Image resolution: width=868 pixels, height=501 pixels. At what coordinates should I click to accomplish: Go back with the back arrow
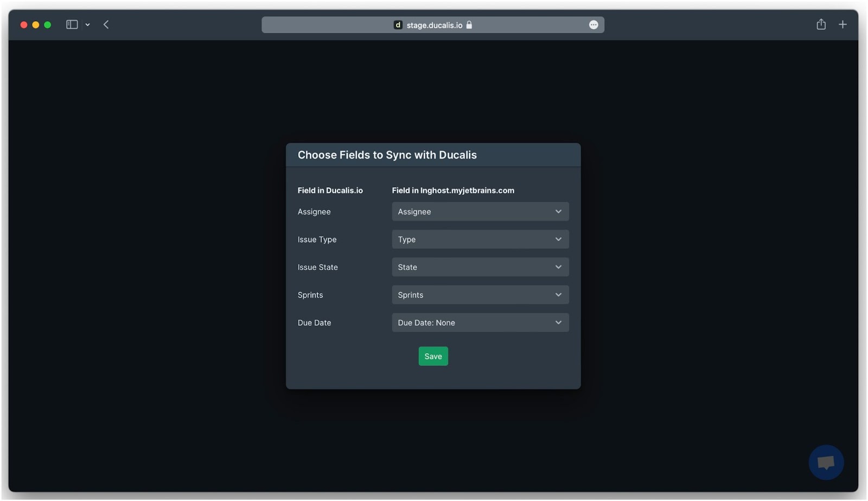[x=106, y=24]
